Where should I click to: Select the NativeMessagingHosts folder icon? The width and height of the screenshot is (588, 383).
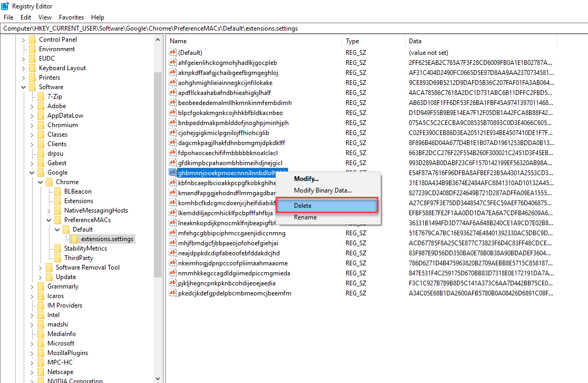(x=57, y=210)
